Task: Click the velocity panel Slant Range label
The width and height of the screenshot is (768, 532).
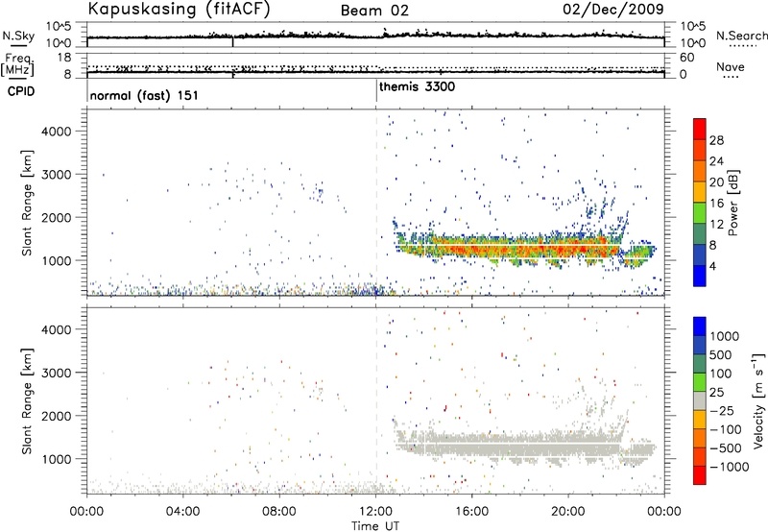Action: [27, 401]
